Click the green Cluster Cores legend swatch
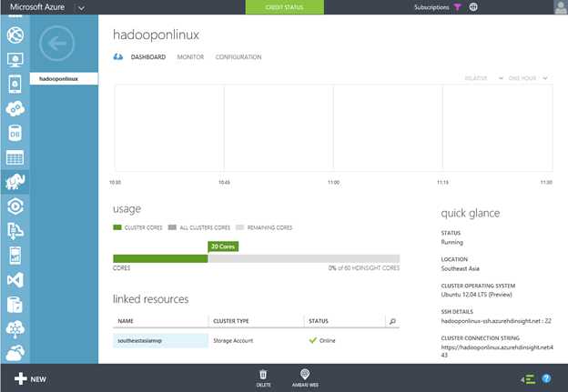 click(117, 227)
